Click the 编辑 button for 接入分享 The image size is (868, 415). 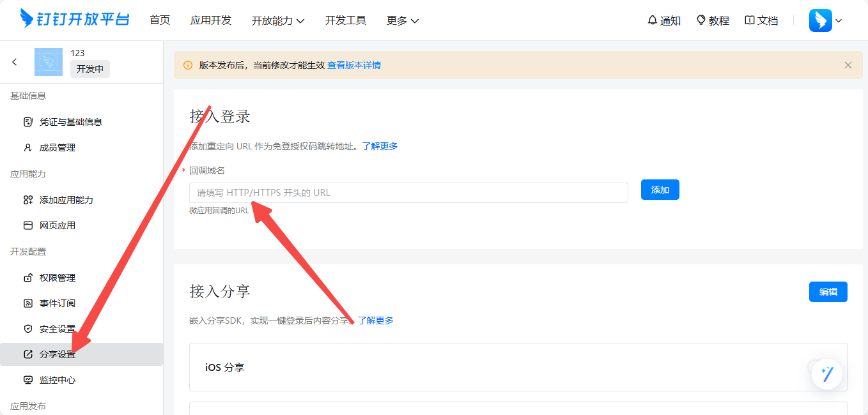point(828,292)
